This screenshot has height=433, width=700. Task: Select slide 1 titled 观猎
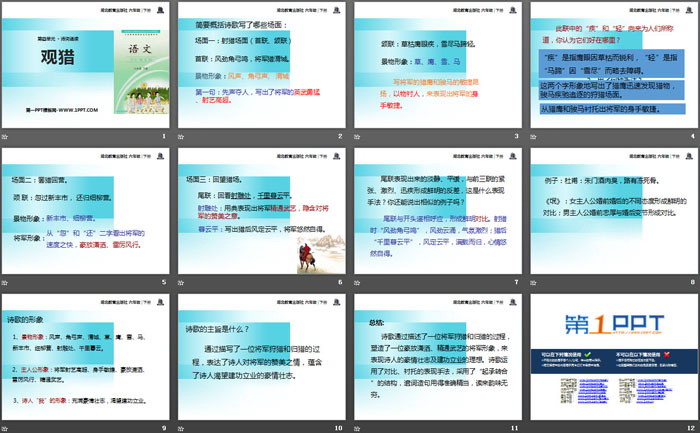pos(85,65)
